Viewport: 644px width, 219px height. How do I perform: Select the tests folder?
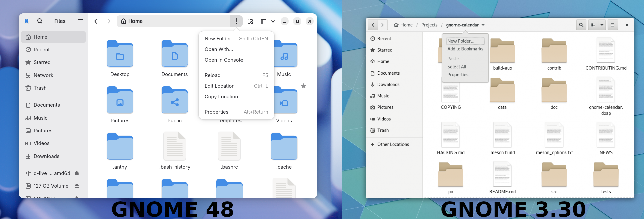(606, 175)
